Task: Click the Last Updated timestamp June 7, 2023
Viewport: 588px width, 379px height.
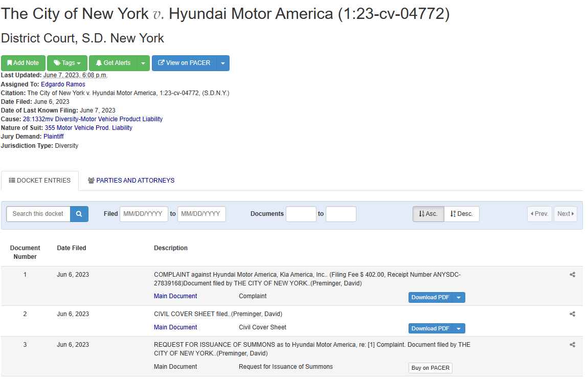Action: pos(75,75)
